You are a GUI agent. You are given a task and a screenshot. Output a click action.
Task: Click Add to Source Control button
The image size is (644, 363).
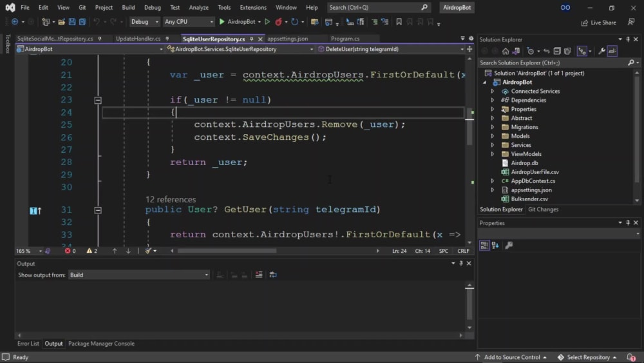pos(511,357)
